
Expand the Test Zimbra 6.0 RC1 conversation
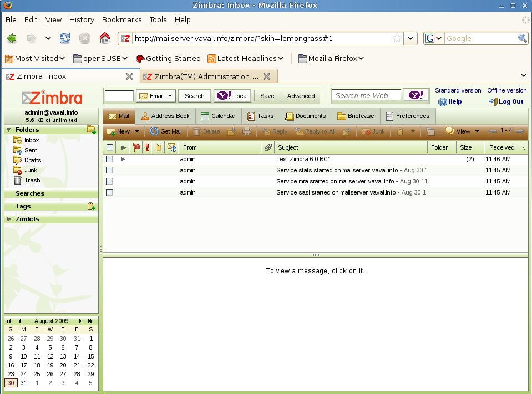point(123,159)
